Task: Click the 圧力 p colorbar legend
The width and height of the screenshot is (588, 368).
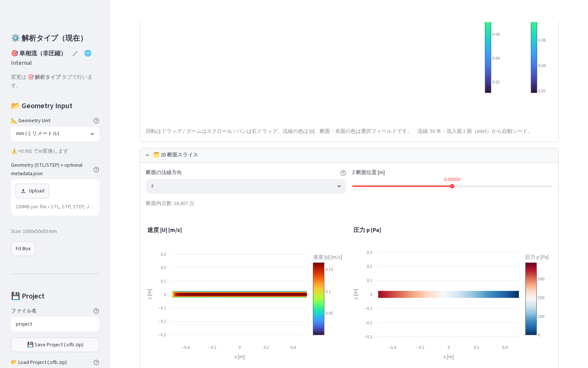Action: (531, 299)
